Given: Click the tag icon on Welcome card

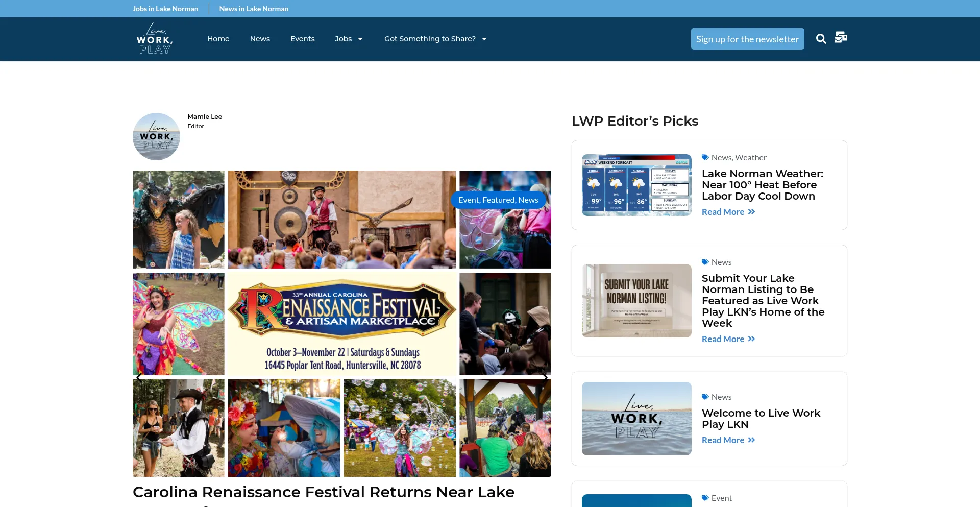Looking at the screenshot, I should tap(705, 397).
